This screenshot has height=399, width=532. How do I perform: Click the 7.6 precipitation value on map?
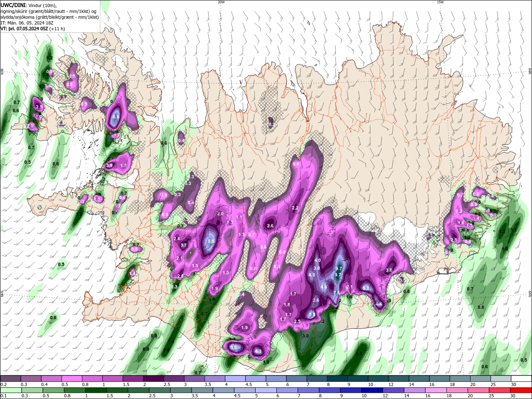337,293
